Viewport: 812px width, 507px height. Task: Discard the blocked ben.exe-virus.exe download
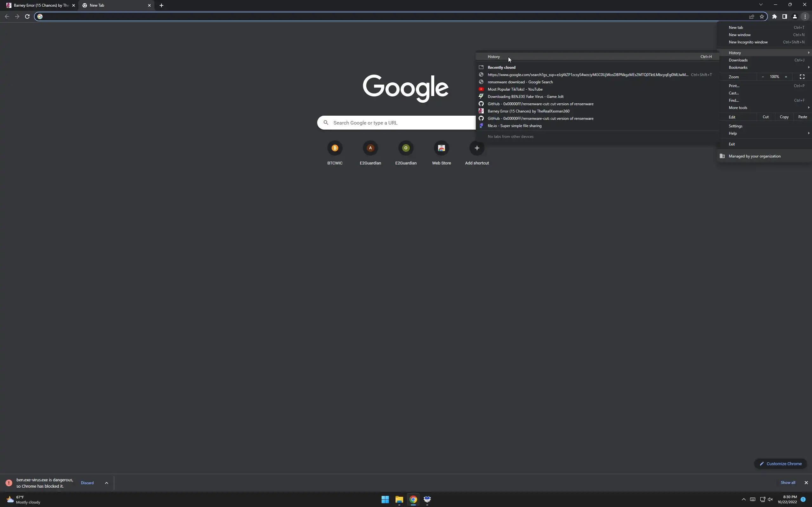87,483
